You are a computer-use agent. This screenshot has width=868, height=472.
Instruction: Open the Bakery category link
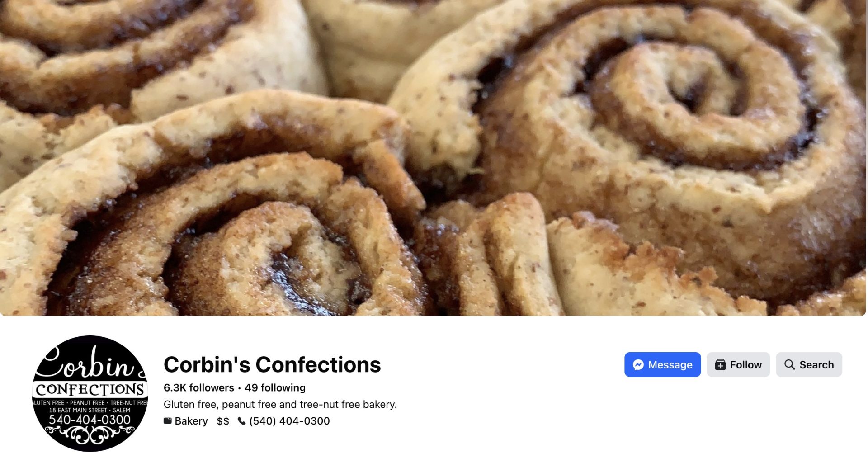coord(191,421)
